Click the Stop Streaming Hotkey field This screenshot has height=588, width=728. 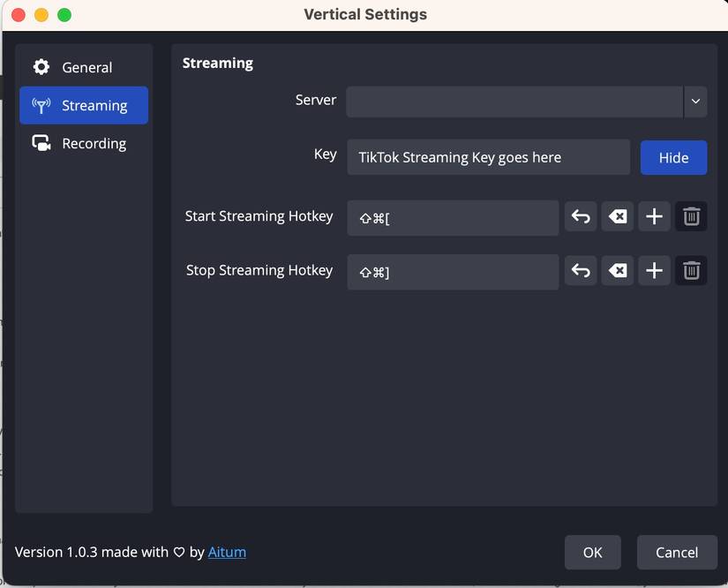[x=453, y=271]
